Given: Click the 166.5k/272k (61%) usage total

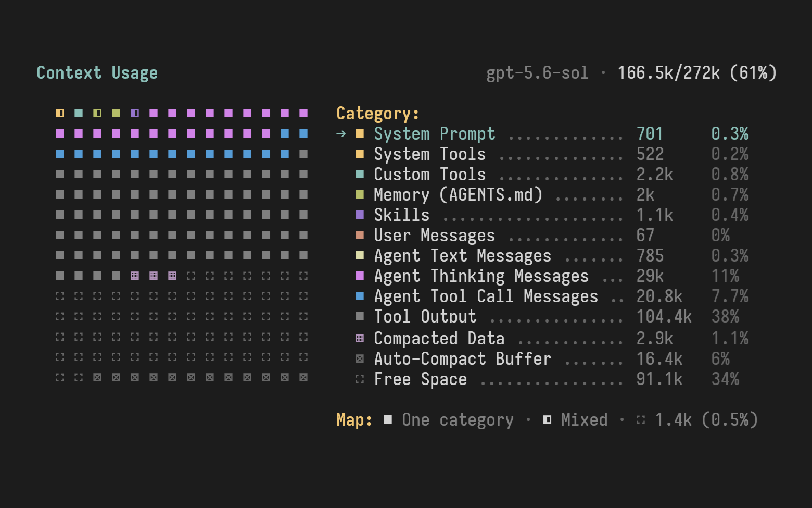Looking at the screenshot, I should click(697, 73).
